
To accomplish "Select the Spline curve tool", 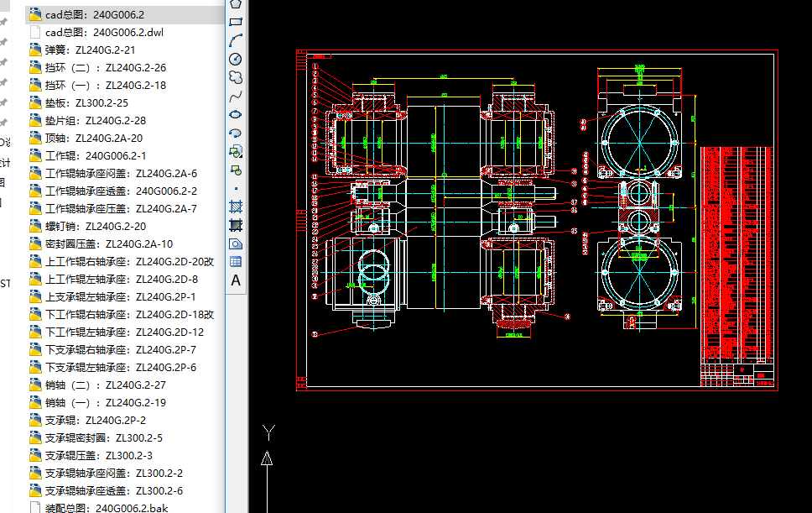I will click(x=236, y=96).
